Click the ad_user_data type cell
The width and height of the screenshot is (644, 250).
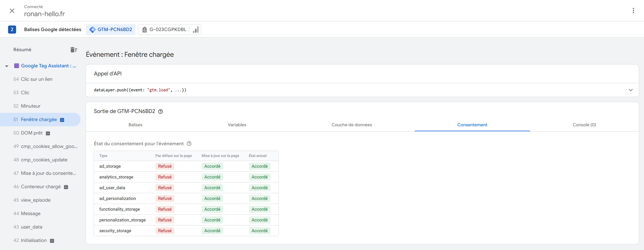pyautogui.click(x=112, y=188)
